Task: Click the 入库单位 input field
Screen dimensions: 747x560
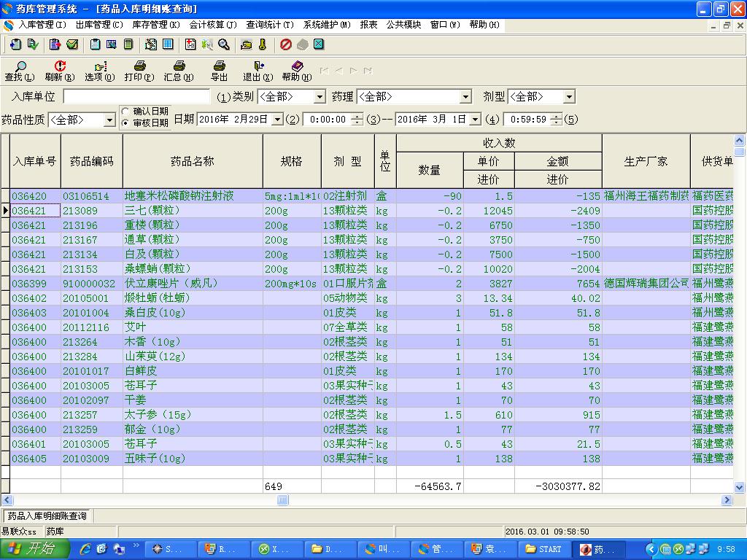Action: point(136,97)
